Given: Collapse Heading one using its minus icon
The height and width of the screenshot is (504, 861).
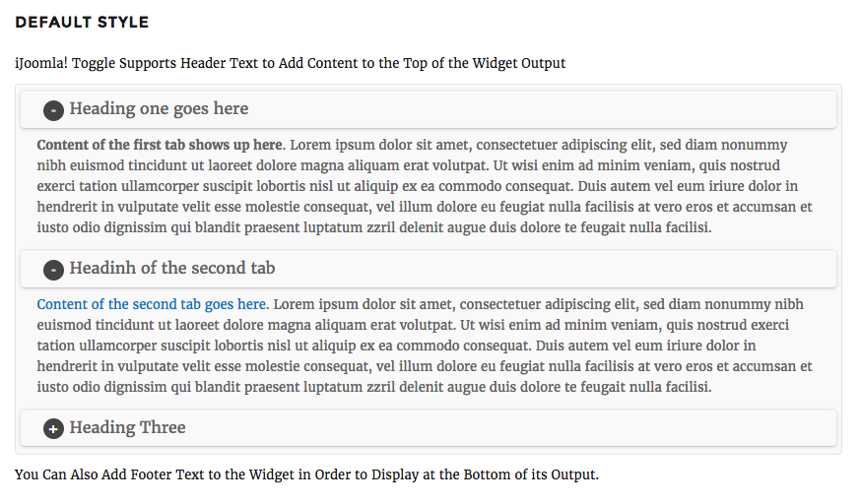Looking at the screenshot, I should [53, 111].
